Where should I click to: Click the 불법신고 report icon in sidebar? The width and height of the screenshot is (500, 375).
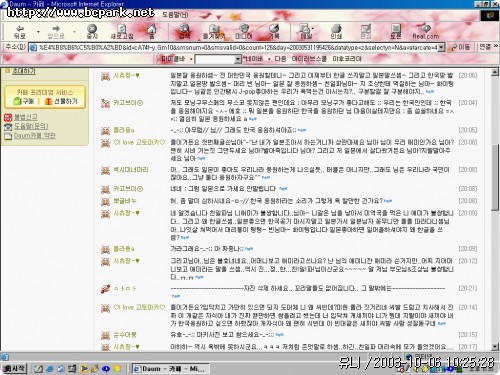[x=8, y=117]
